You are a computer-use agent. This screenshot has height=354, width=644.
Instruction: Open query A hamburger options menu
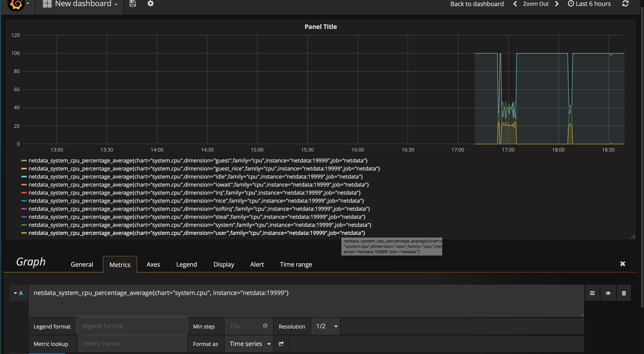[x=592, y=293]
